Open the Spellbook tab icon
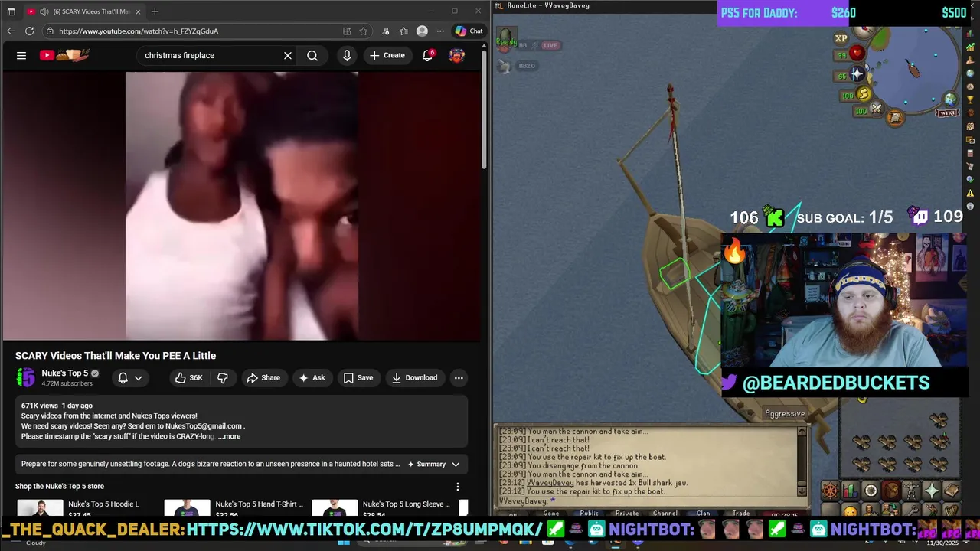 point(952,491)
